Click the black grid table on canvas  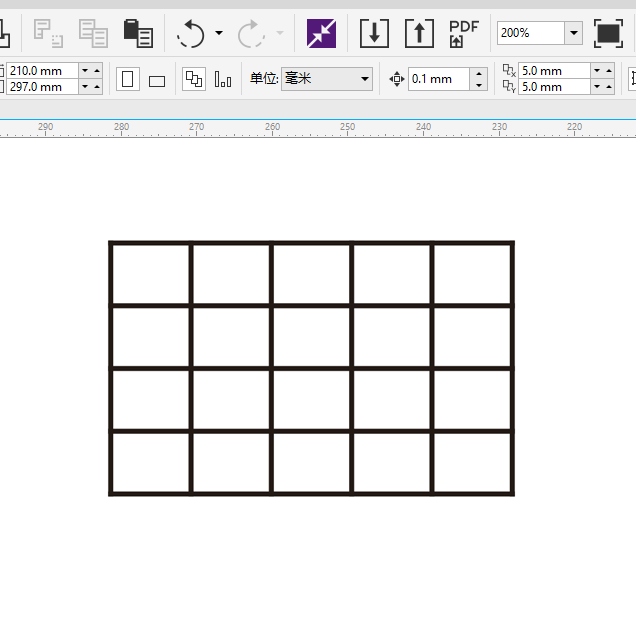point(312,368)
